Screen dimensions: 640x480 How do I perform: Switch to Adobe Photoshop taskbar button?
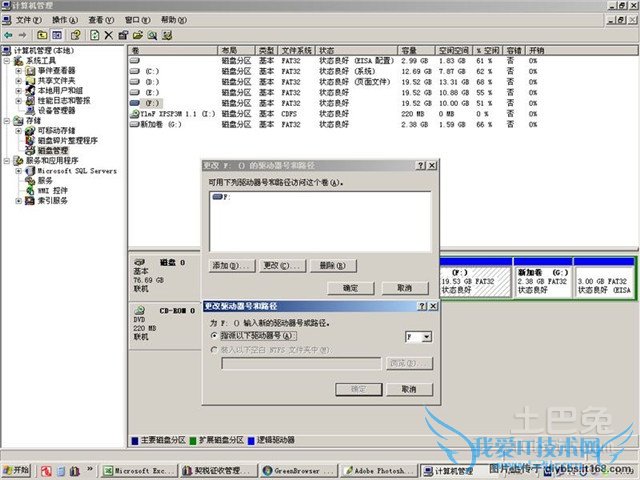tap(378, 471)
